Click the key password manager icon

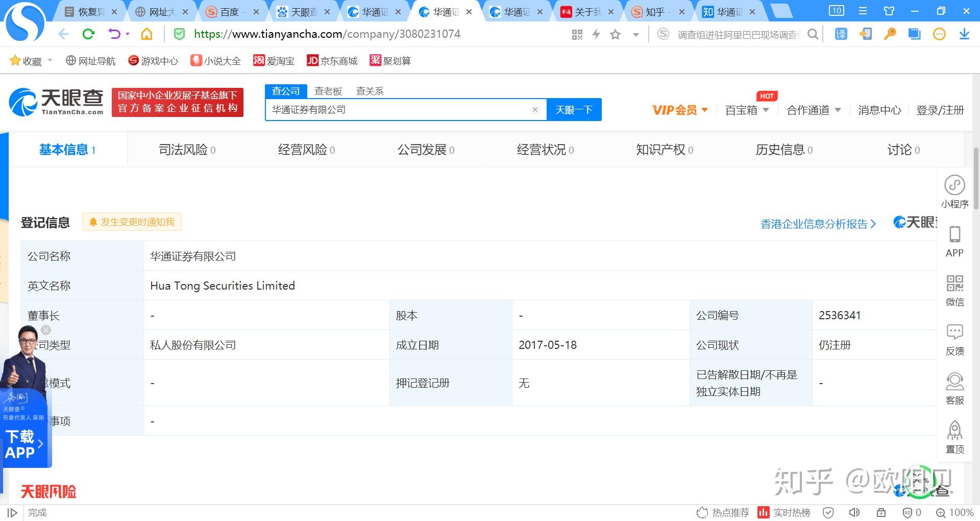[x=890, y=34]
